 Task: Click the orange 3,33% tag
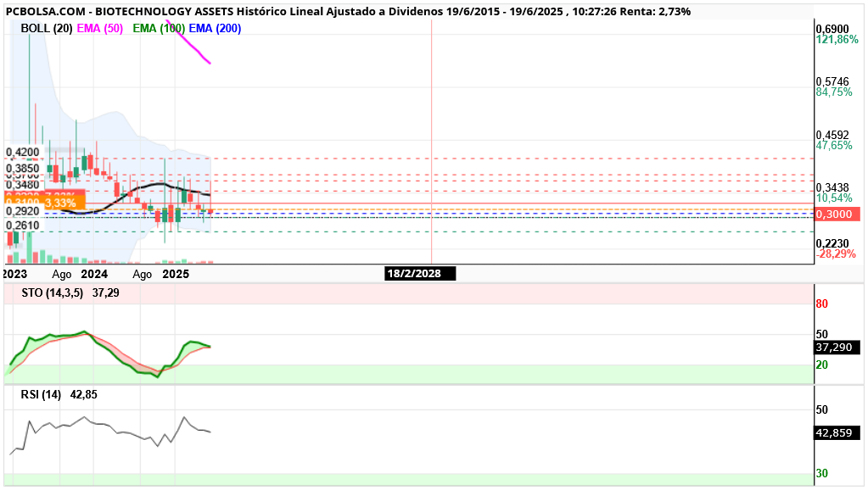tap(45, 203)
